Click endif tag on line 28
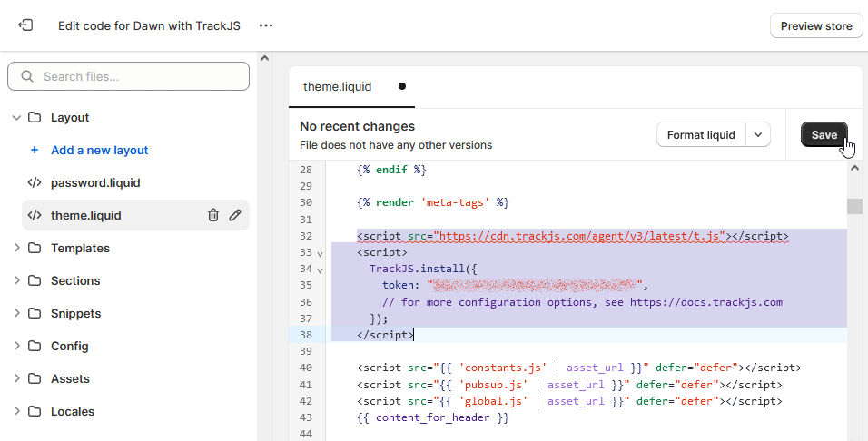Screen dimensions: 868x441 point(392,170)
